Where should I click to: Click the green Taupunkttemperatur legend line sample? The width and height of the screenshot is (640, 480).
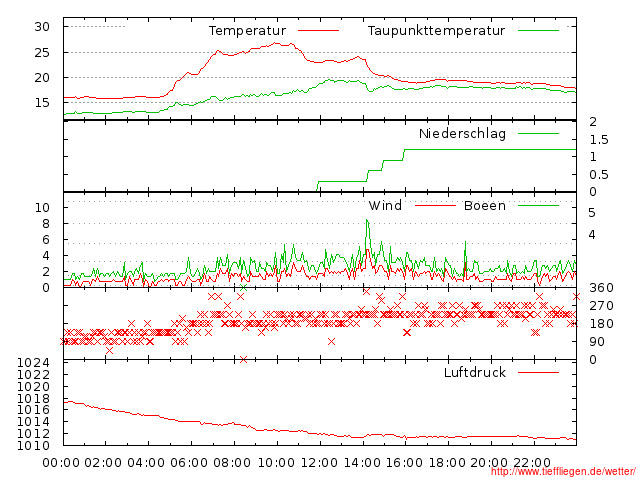point(538,31)
